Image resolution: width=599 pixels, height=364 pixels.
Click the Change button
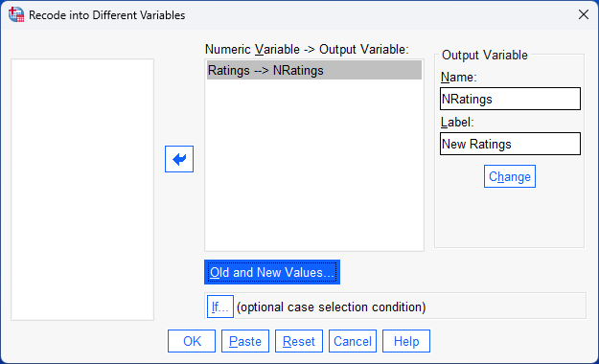tap(510, 176)
